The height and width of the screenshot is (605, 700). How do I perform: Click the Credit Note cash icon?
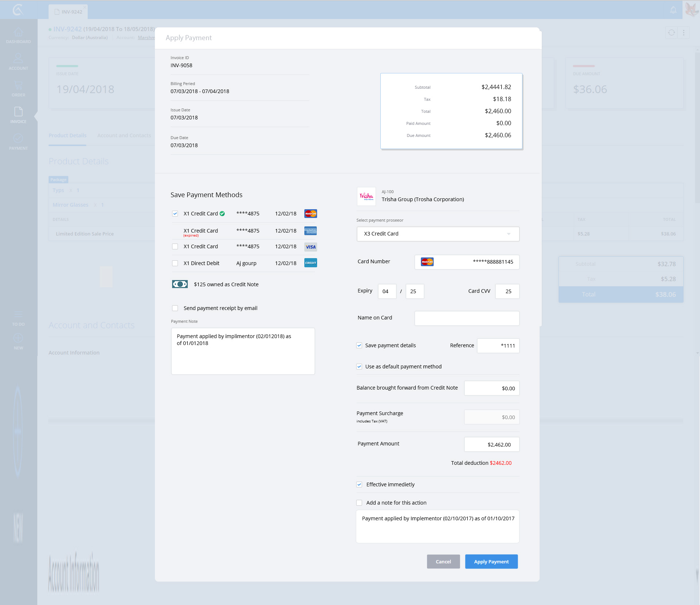tap(180, 284)
